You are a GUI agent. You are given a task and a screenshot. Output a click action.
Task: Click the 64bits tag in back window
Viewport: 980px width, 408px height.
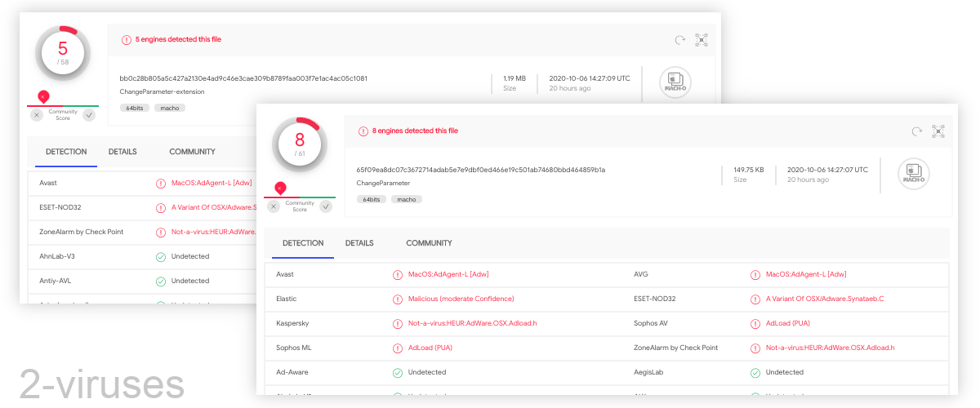point(134,108)
